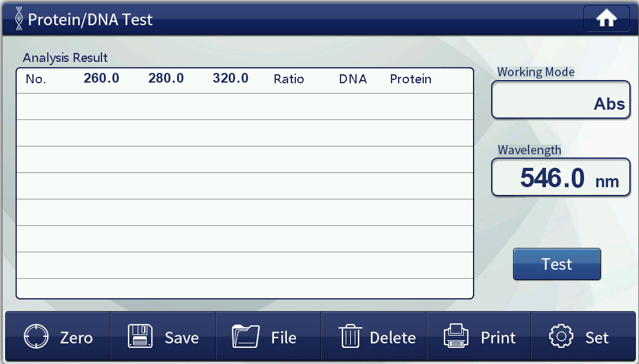The width and height of the screenshot is (639, 364).
Task: Click the Protein/DNA Test title text
Action: (90, 19)
